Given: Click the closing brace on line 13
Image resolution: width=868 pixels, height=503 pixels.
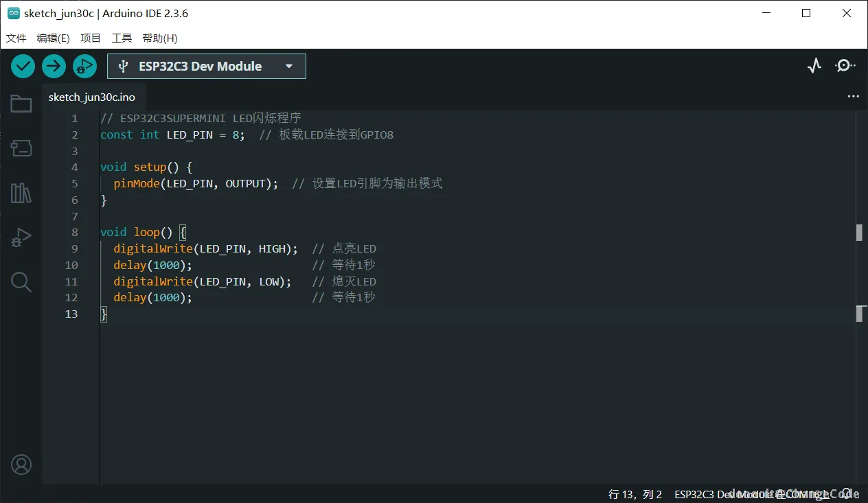Looking at the screenshot, I should point(104,314).
